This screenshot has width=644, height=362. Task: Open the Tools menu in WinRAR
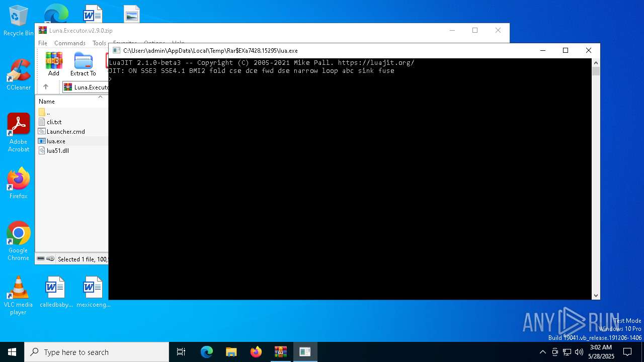click(99, 43)
